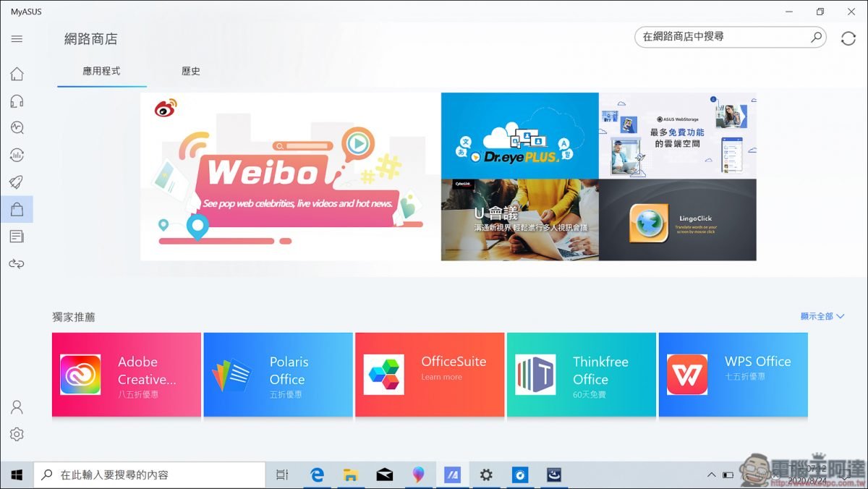Open the rocket icon in the sidebar
The width and height of the screenshot is (868, 489).
click(17, 182)
